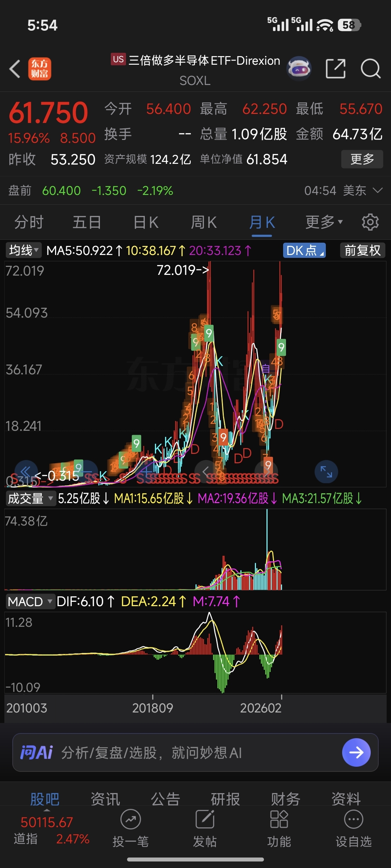Open chart settings gear icon
Screen dimensions: 391x868
coord(370,222)
